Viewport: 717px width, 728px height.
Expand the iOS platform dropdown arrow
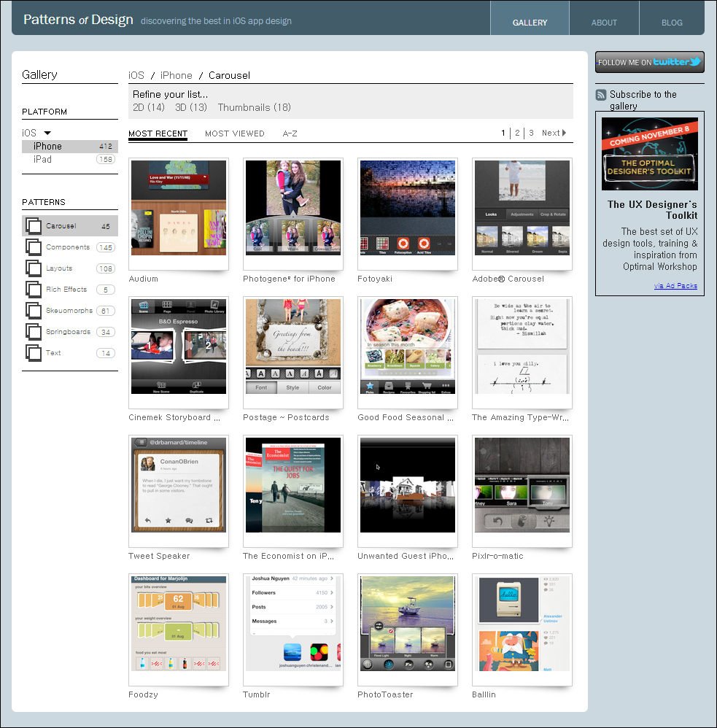(x=47, y=133)
